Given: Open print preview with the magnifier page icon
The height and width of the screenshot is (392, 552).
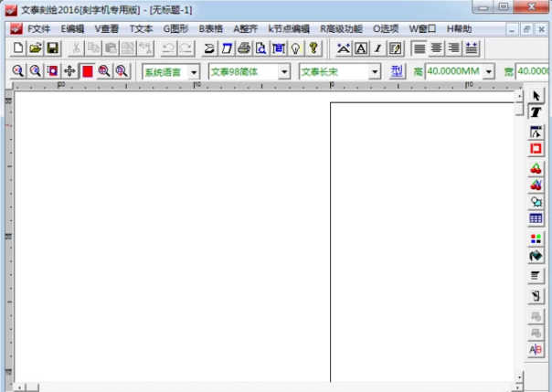Looking at the screenshot, I should [x=260, y=48].
